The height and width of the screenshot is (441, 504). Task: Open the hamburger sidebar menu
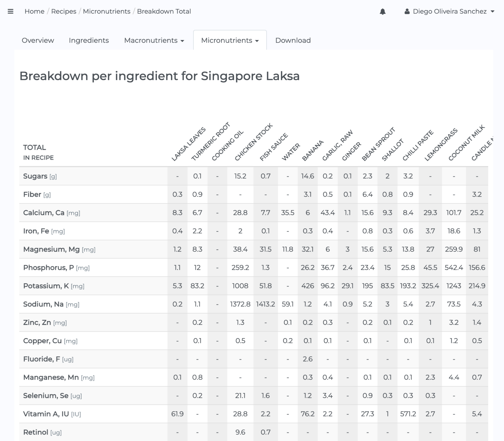pos(10,11)
